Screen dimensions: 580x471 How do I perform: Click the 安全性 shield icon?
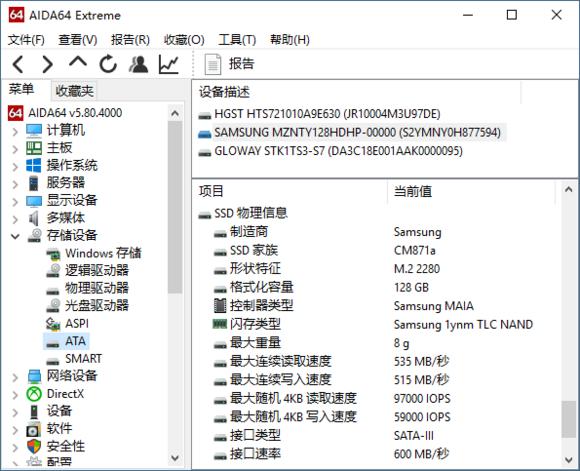(34, 446)
